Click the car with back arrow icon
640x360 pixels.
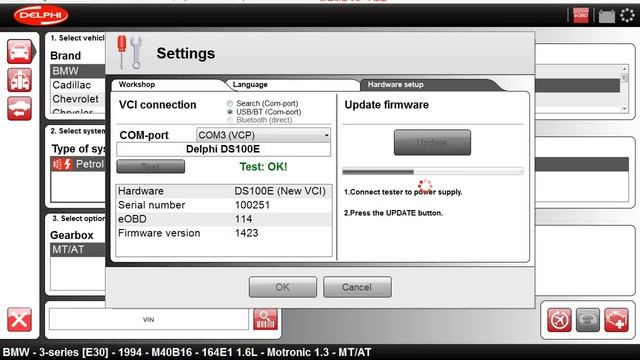(20, 109)
